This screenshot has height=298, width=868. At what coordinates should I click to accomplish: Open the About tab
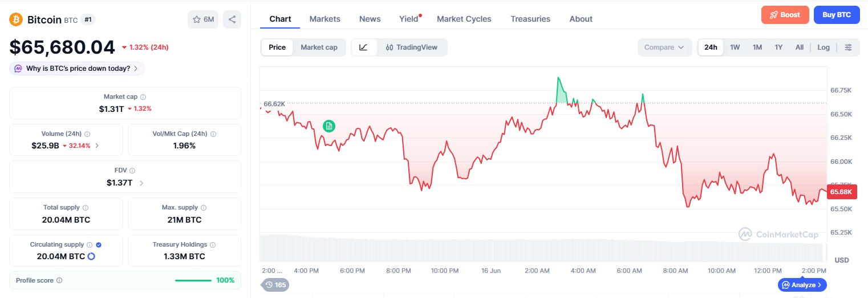pyautogui.click(x=581, y=19)
